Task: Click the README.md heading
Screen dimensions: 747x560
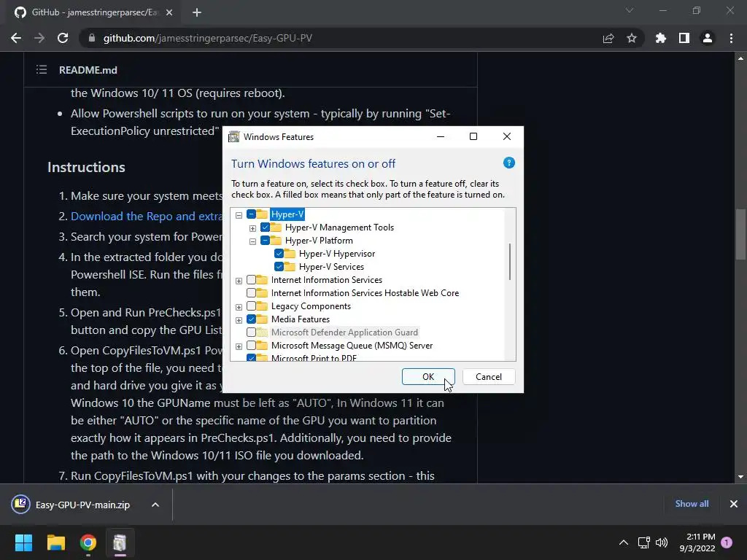Action: pyautogui.click(x=88, y=70)
